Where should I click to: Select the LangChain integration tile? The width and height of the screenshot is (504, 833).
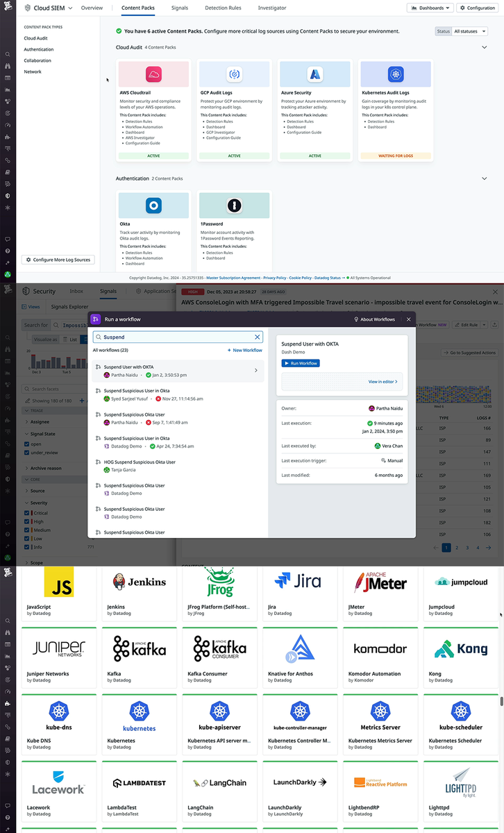coord(219,791)
